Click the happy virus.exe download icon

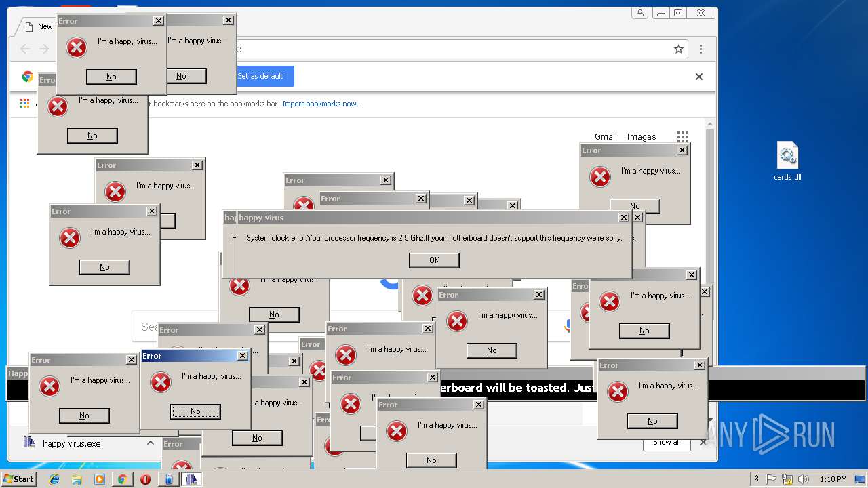click(29, 443)
